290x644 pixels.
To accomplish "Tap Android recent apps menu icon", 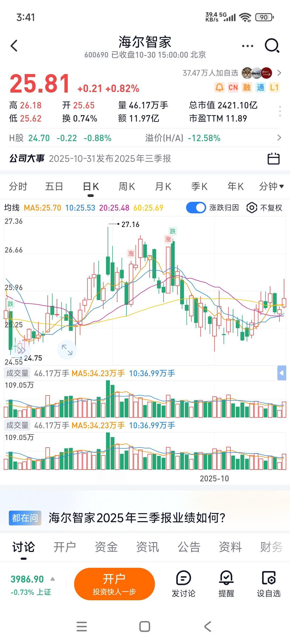I will click(x=82, y=627).
